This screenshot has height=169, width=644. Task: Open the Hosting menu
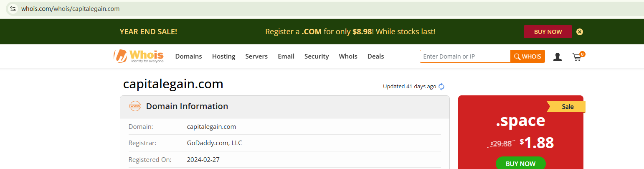coord(223,56)
